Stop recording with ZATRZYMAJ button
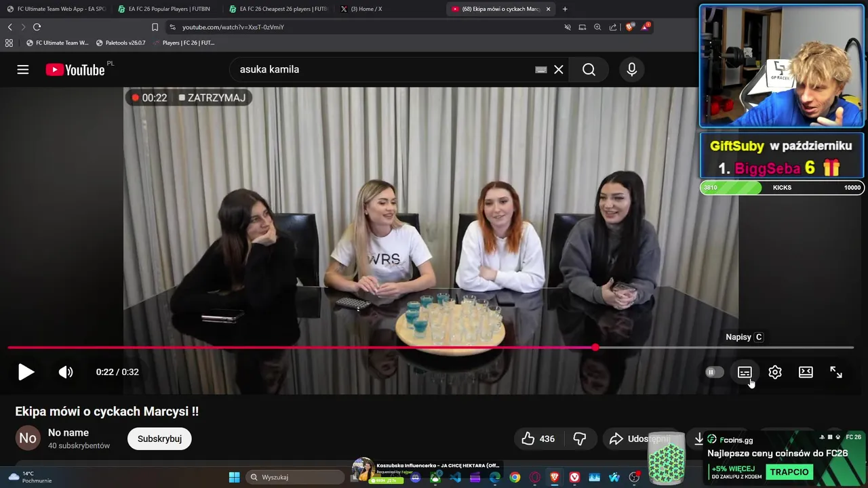 coord(212,98)
